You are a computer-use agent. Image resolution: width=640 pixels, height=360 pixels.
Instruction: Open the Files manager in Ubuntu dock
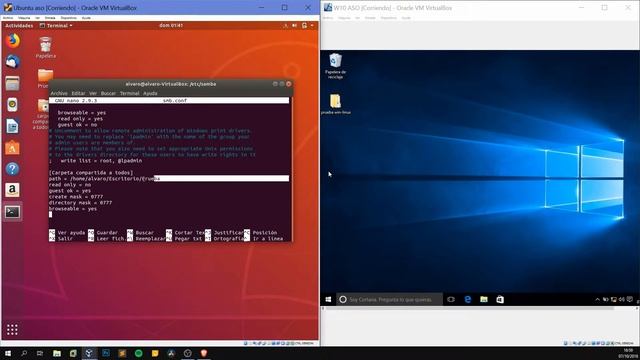point(13,83)
